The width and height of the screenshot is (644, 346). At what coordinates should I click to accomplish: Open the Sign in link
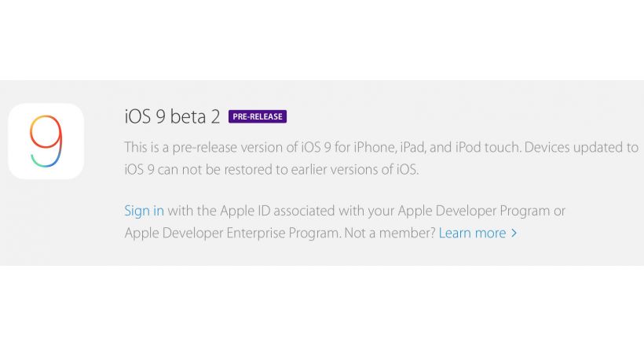coord(145,211)
